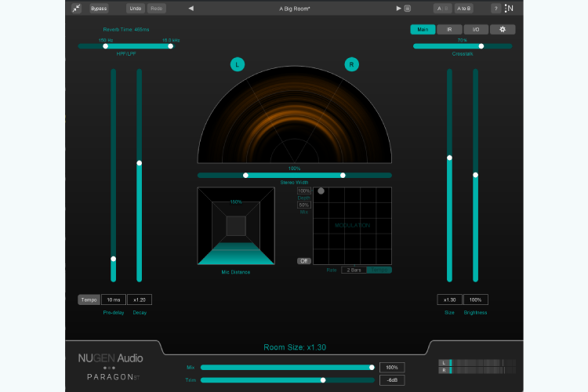Go to previous preset arrow
The height and width of the screenshot is (392, 588).
click(191, 9)
